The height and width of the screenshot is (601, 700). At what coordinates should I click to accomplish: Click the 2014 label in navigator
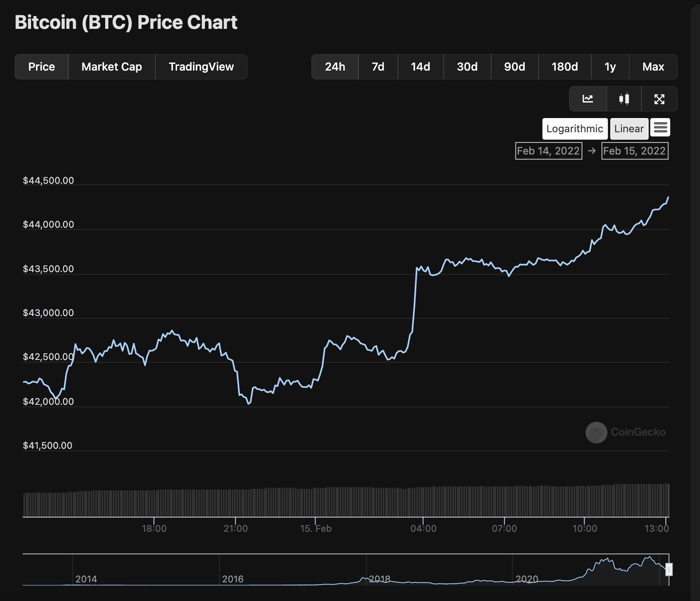point(86,579)
